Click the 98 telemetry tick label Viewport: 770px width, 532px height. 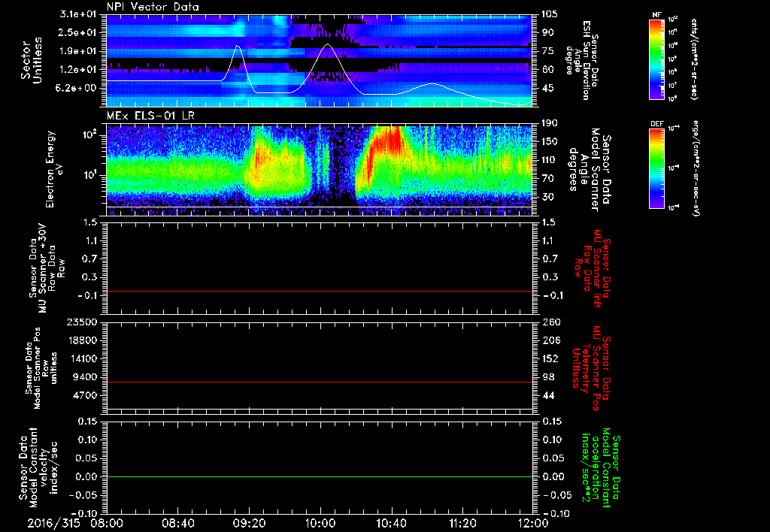click(548, 377)
